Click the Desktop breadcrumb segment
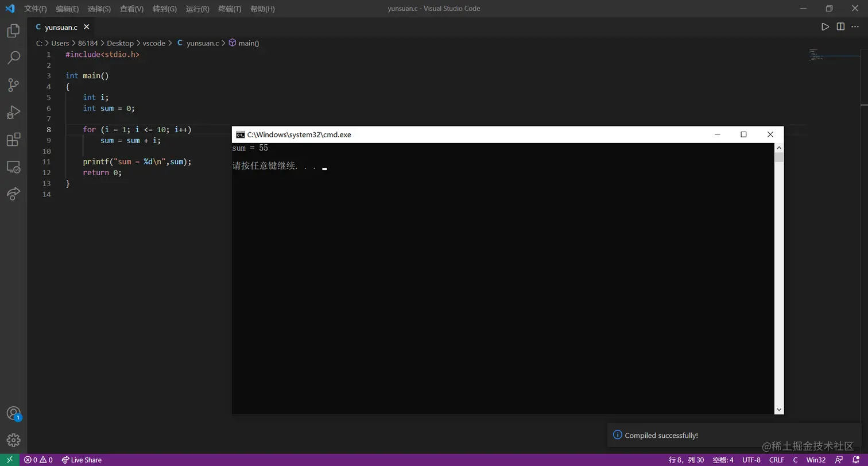The height and width of the screenshot is (466, 868). point(120,43)
